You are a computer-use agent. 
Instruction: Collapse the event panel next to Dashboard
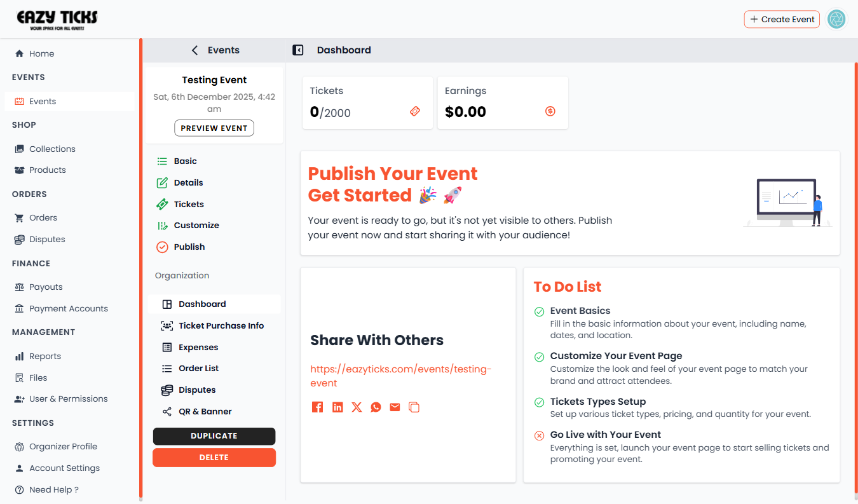click(x=297, y=50)
